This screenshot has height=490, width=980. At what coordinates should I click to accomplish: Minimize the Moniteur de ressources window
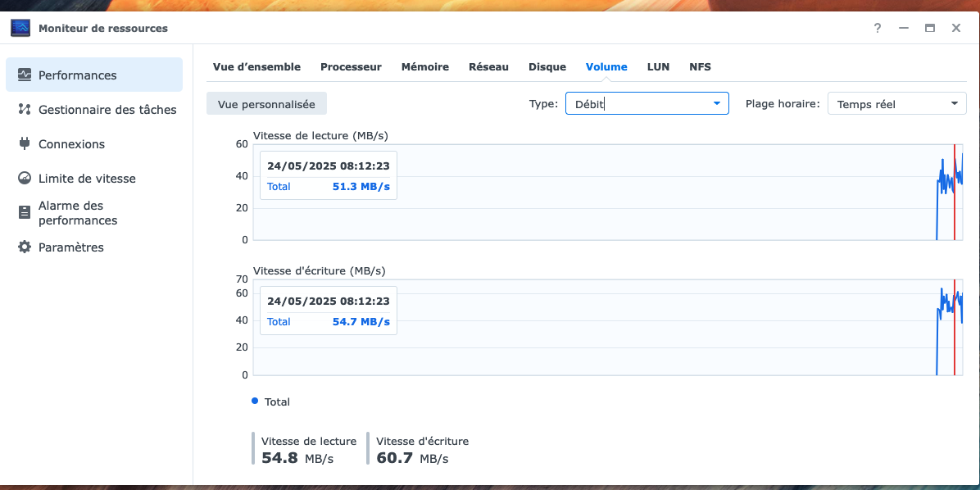[x=903, y=28]
